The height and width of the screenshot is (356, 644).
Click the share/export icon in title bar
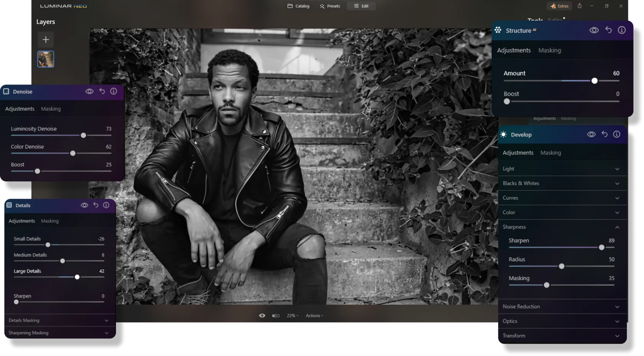coord(580,6)
